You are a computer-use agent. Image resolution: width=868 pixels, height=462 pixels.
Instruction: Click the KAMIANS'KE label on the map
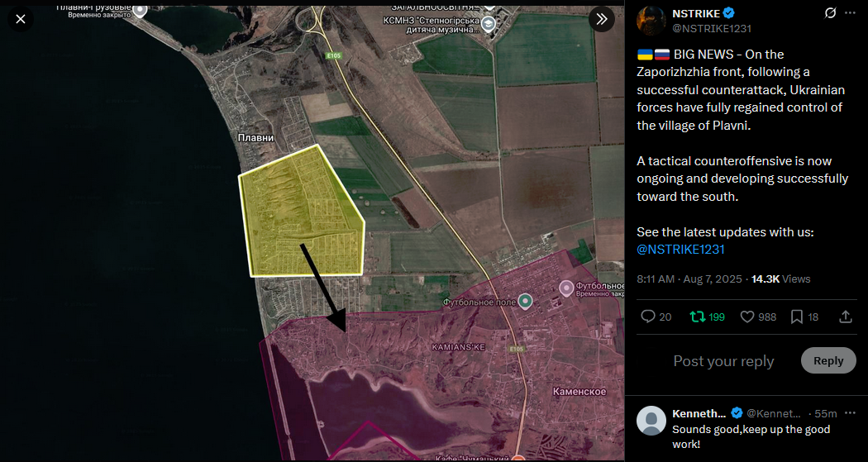point(458,347)
